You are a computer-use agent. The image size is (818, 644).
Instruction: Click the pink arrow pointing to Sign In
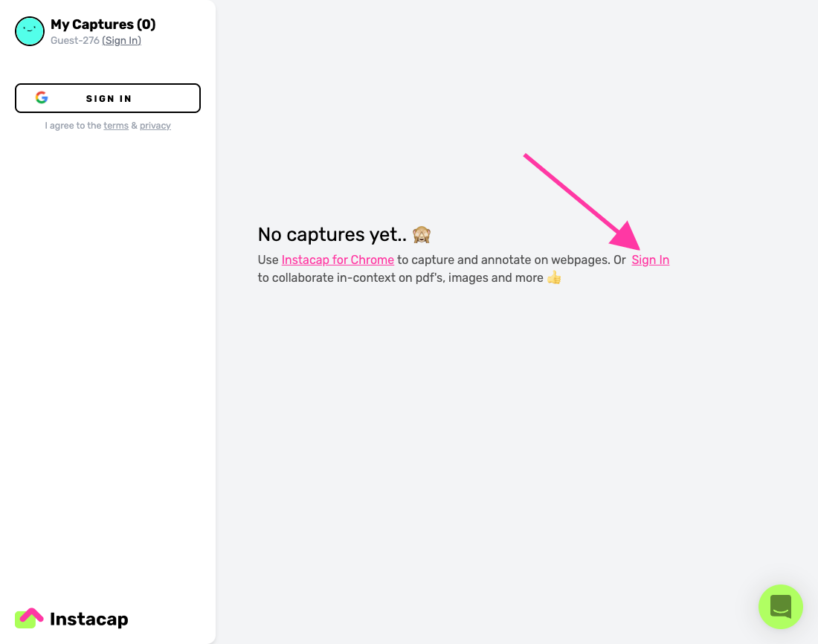click(582, 202)
